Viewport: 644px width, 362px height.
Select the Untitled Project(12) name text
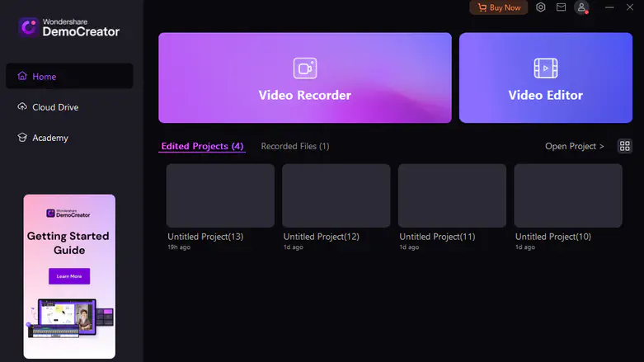(x=322, y=237)
